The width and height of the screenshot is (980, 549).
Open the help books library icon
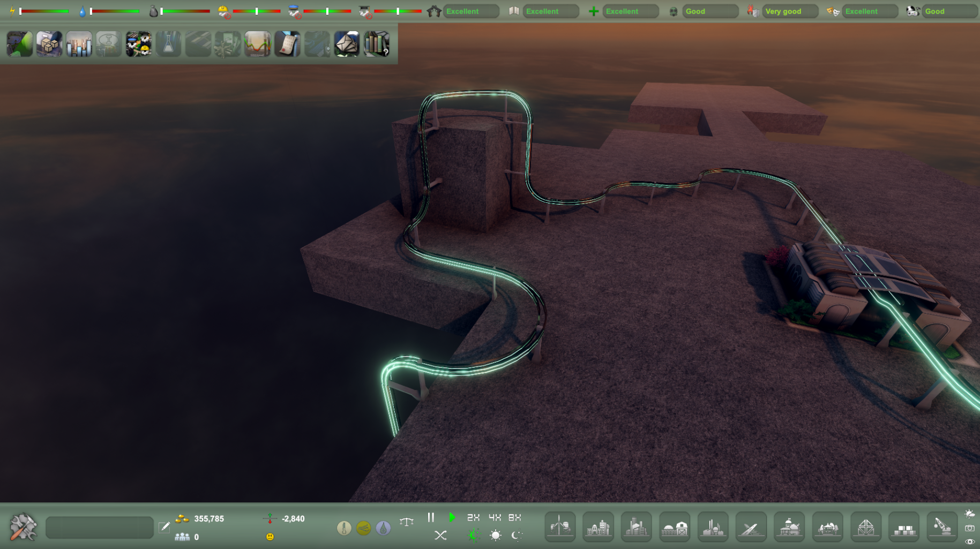(x=377, y=44)
